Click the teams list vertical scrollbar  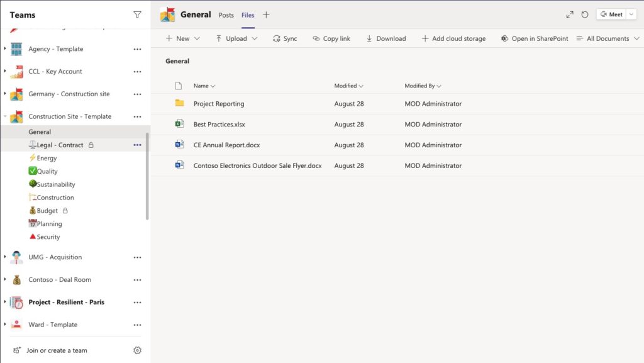tap(147, 176)
